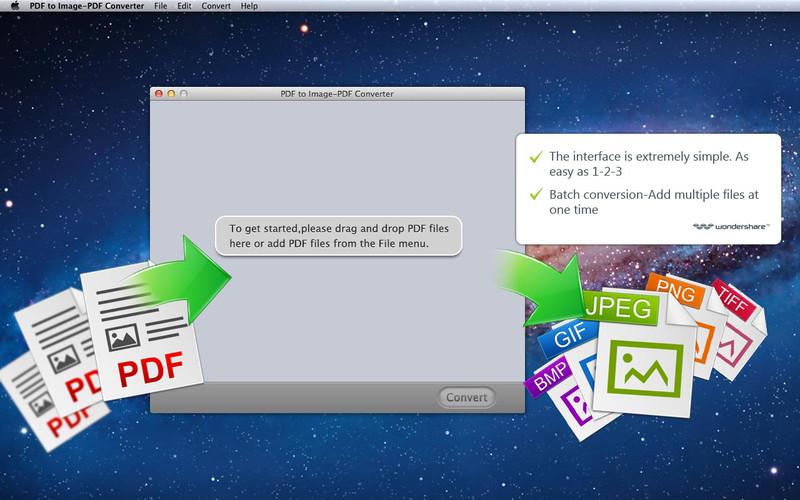Open the Apple menu
Viewport: 800px width, 500px height.
point(14,6)
